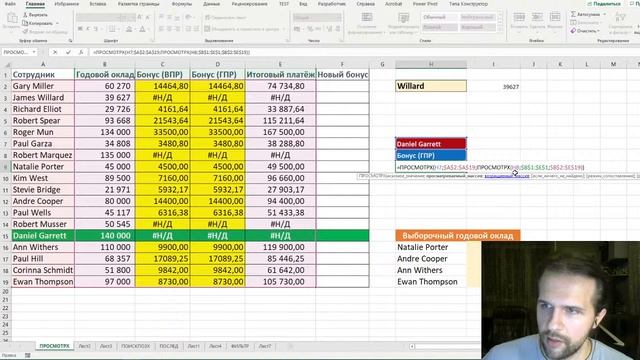Screen dimensions: 640x360
Task: Switch to the Данные ribbon tab
Action: 211,4
